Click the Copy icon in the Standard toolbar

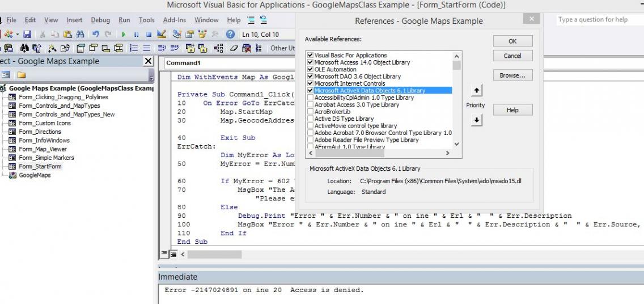[x=54, y=35]
